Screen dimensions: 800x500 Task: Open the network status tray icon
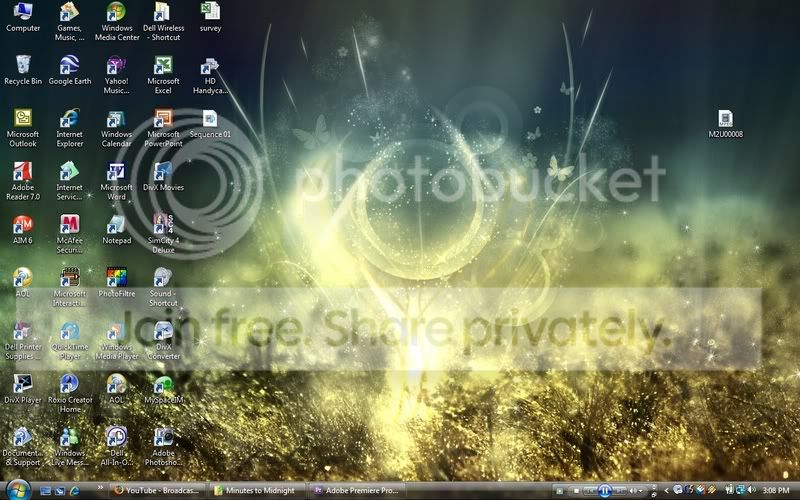[740, 490]
